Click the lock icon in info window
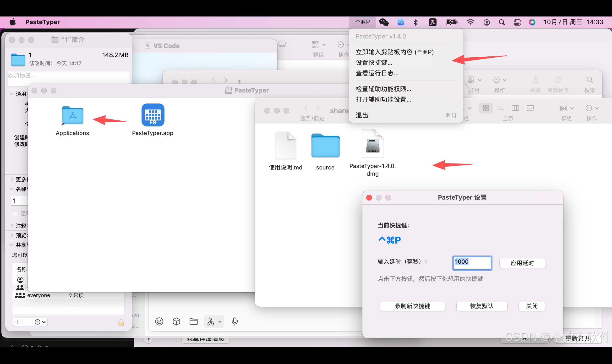 (121, 323)
